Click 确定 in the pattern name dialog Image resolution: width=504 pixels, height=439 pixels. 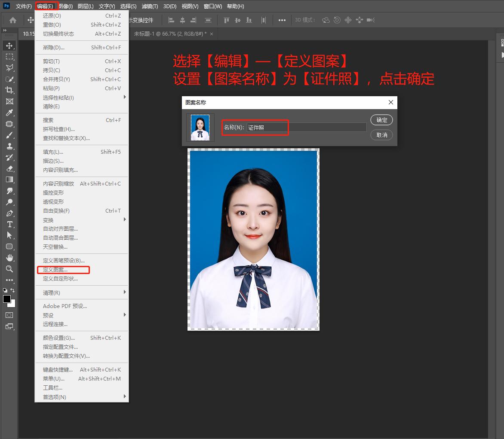[381, 120]
